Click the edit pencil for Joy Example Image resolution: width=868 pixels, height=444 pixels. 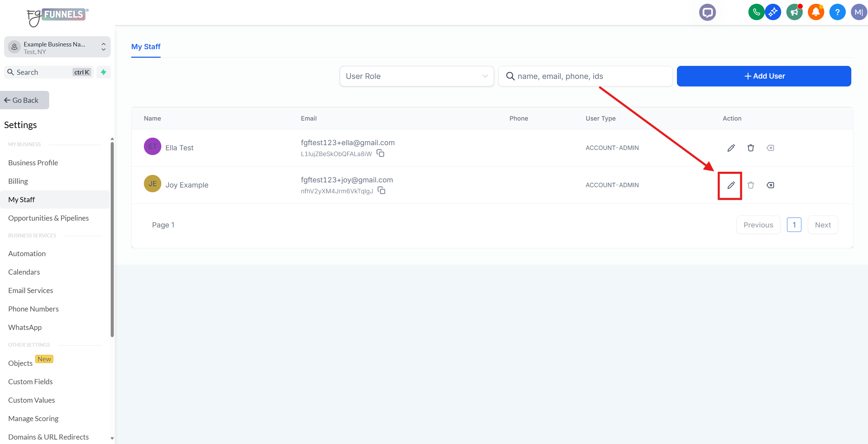point(731,185)
